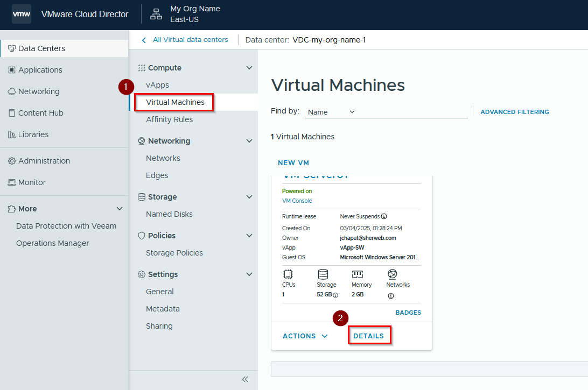Screen dimensions: 588x390
Task: Click the CPUs chip icon on VM card
Action: click(288, 274)
